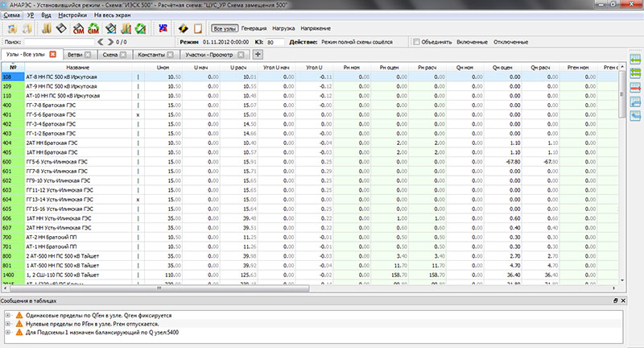Click the № column header
644x348 pixels.
coord(13,68)
